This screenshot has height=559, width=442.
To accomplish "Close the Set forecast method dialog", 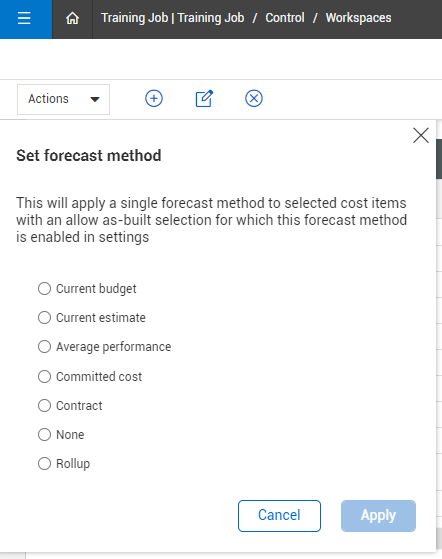I will click(x=421, y=135).
